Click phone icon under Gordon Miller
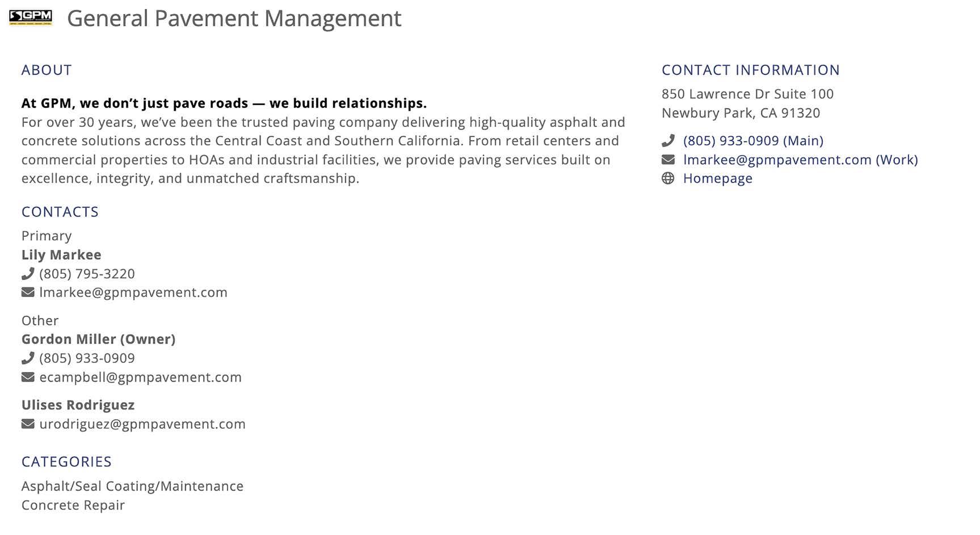Image resolution: width=980 pixels, height=535 pixels. point(28,358)
